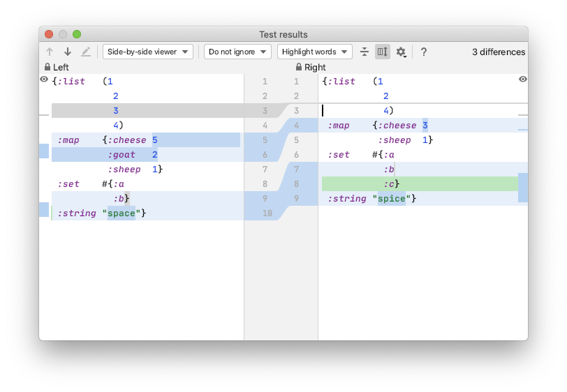This screenshot has height=392, width=567.
Task: Select word 'spice' in right pane
Action: (392, 198)
